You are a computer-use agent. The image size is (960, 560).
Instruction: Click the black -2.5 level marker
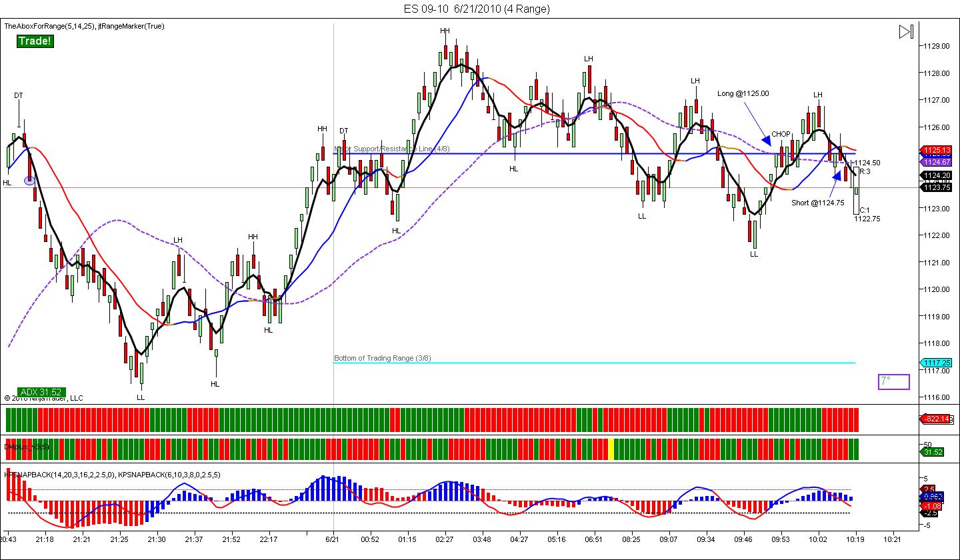(x=929, y=513)
